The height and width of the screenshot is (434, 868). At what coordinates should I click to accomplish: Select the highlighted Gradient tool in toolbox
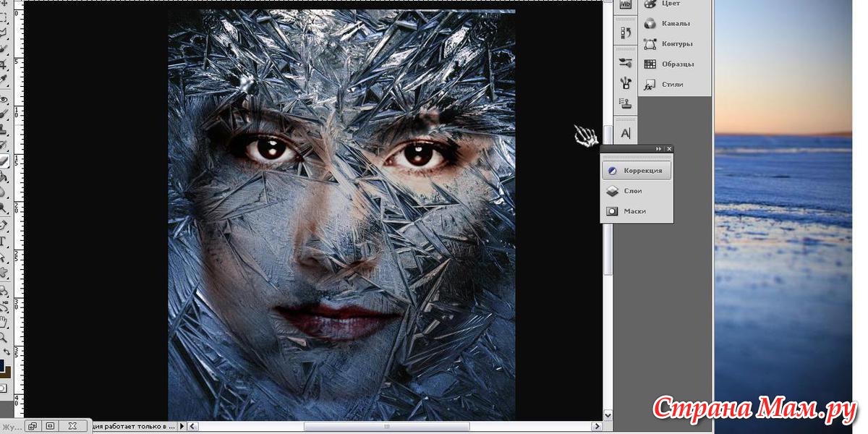pos(4,161)
